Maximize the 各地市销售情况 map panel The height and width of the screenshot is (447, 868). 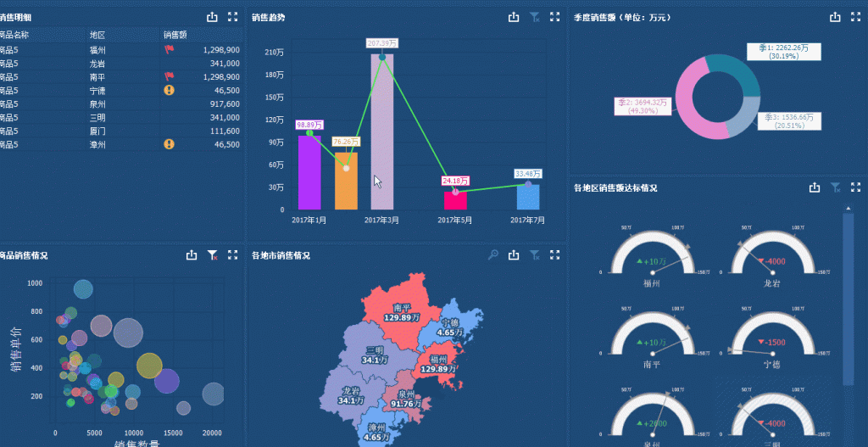tap(554, 254)
